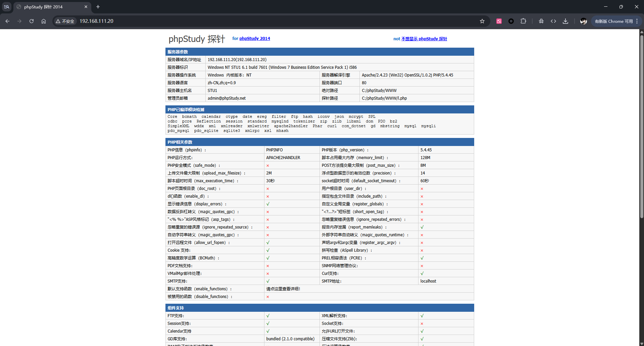Click the address bar URL field
Image resolution: width=644 pixels, height=346 pixels.
(268, 21)
